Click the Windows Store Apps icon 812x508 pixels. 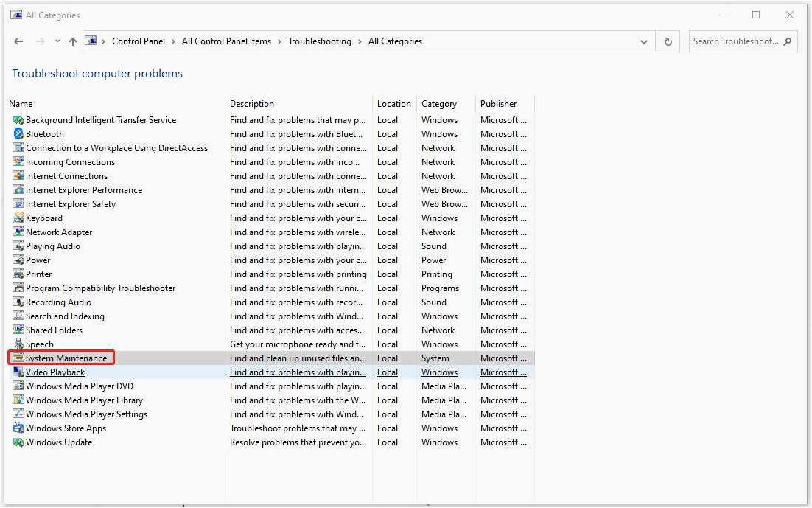(18, 428)
